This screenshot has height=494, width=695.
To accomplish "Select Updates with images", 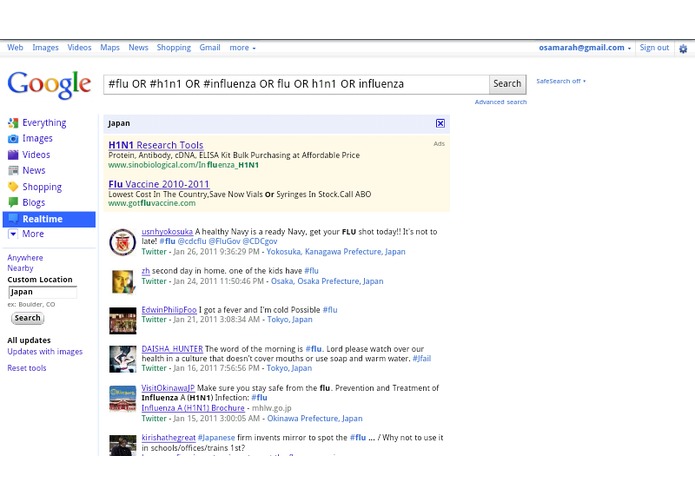I will [45, 352].
